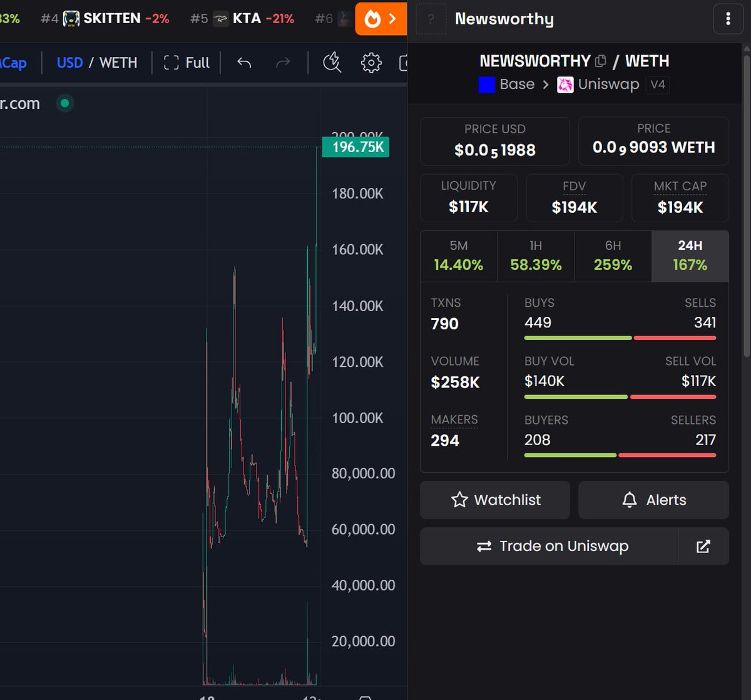Open Uniswap in external link icon
The width and height of the screenshot is (751, 700).
(703, 546)
